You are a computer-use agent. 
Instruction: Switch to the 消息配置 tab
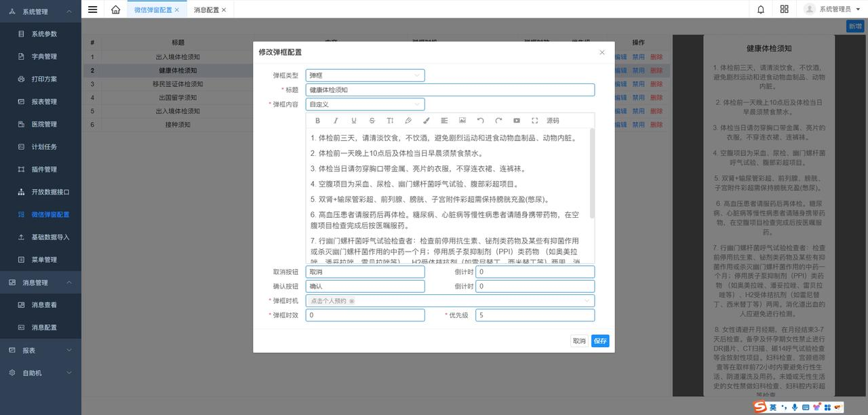tap(206, 10)
